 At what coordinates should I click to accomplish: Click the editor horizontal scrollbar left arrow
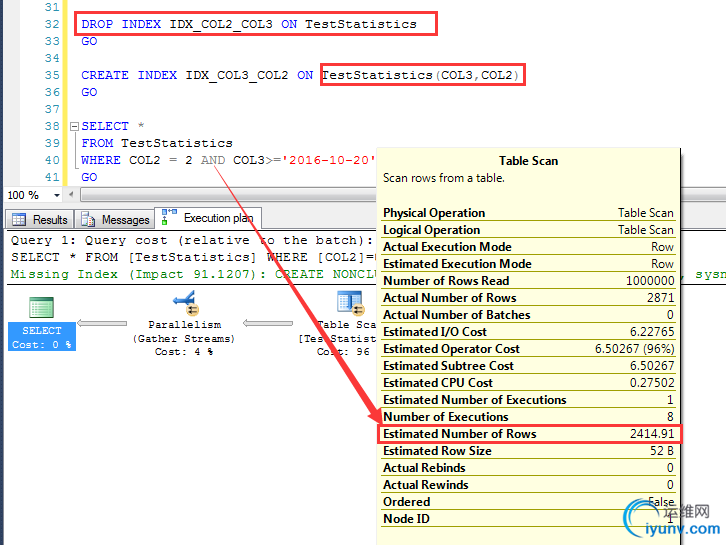(x=71, y=195)
